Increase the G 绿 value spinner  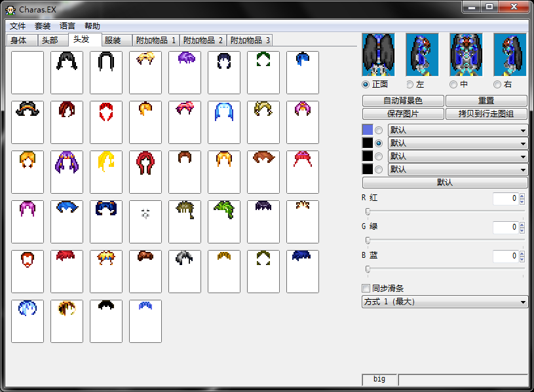point(522,224)
